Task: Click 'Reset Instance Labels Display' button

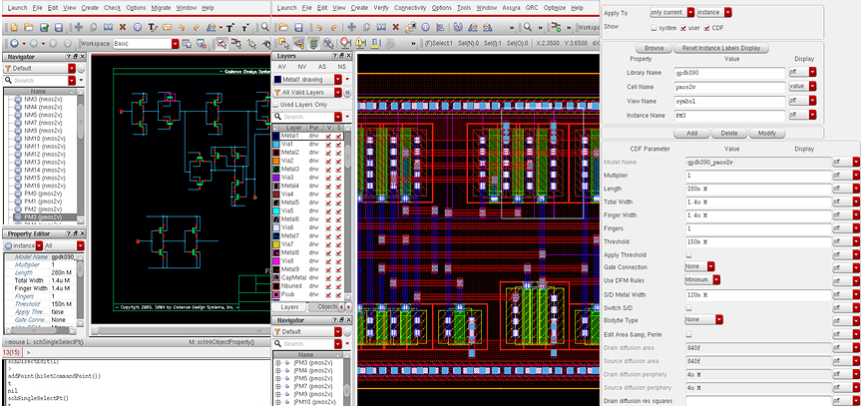Action: [720, 48]
